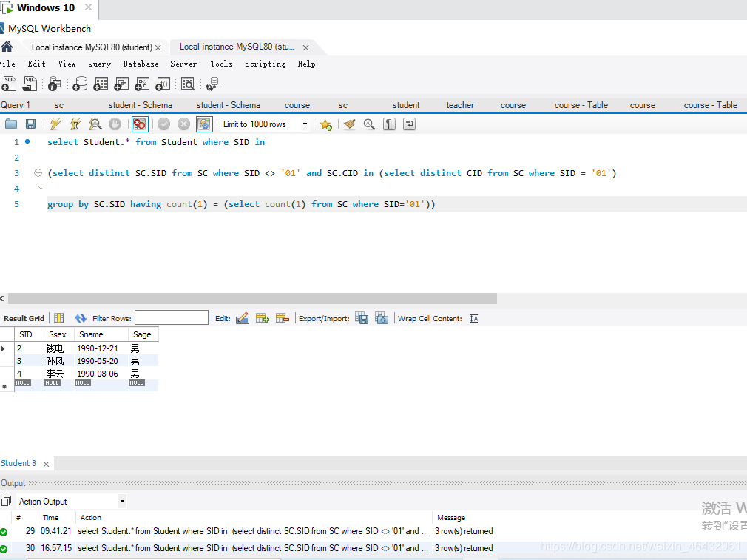Reconnect to DBMS toolbar icon
The height and width of the screenshot is (560, 747).
pyautogui.click(x=212, y=84)
